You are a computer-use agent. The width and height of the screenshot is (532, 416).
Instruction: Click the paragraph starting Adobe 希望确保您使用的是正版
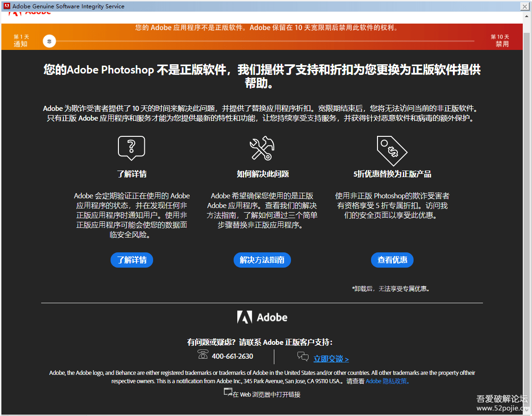262,211
